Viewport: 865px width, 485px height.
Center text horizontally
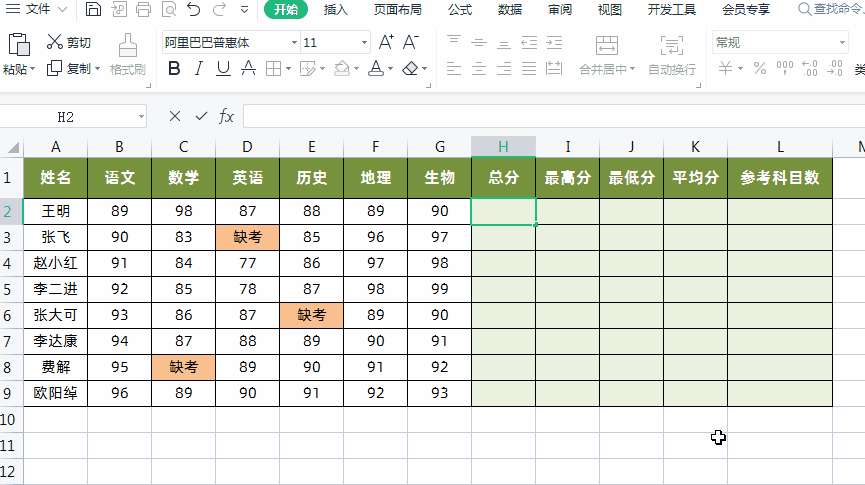(478, 68)
